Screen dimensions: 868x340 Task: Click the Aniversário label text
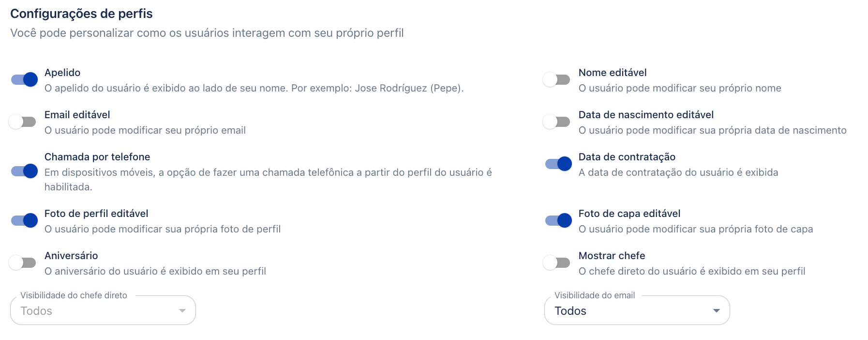(x=71, y=256)
